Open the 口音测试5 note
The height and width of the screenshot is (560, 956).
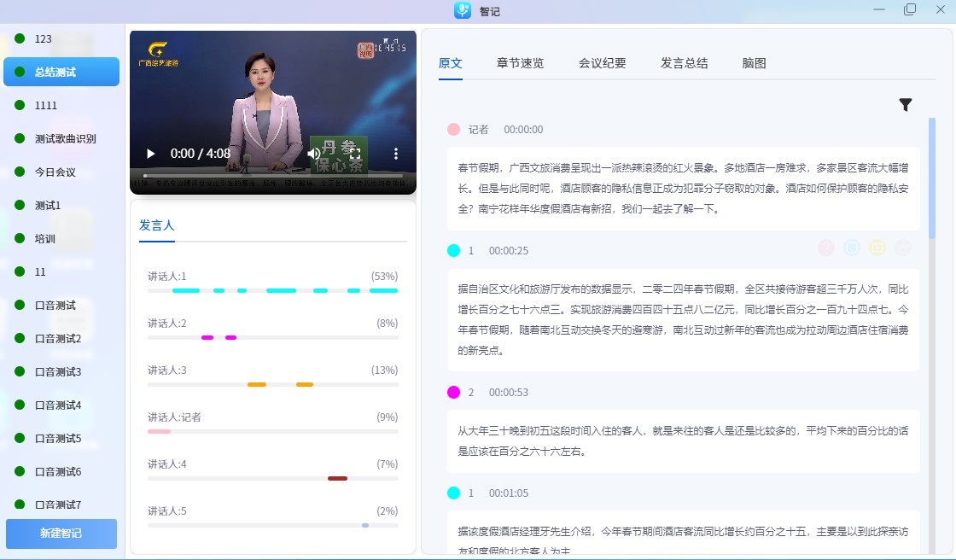pyautogui.click(x=61, y=439)
